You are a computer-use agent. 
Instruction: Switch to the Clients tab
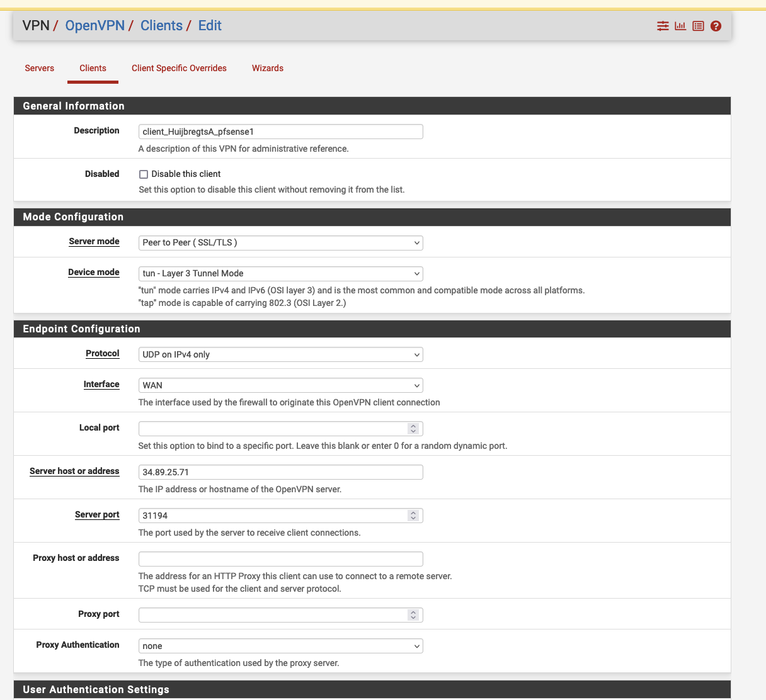coord(93,68)
